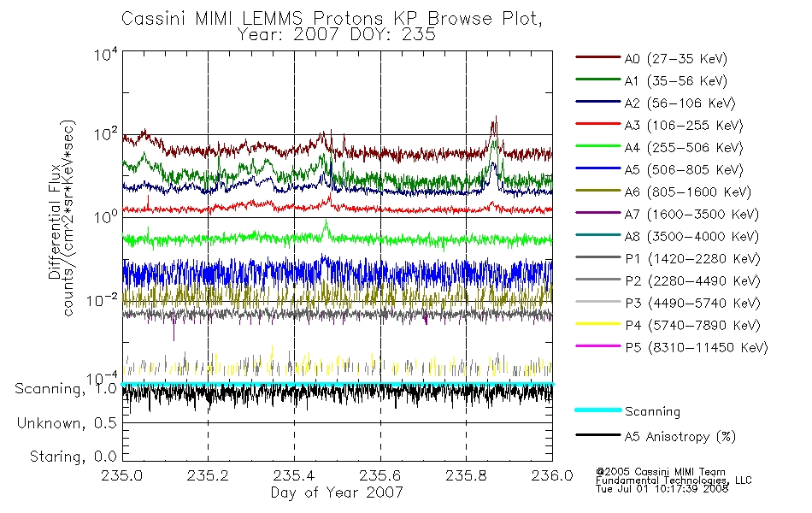This screenshot has width=812, height=513.
Task: Click the 235.8 x-axis tick label
Action: pyautogui.click(x=466, y=475)
